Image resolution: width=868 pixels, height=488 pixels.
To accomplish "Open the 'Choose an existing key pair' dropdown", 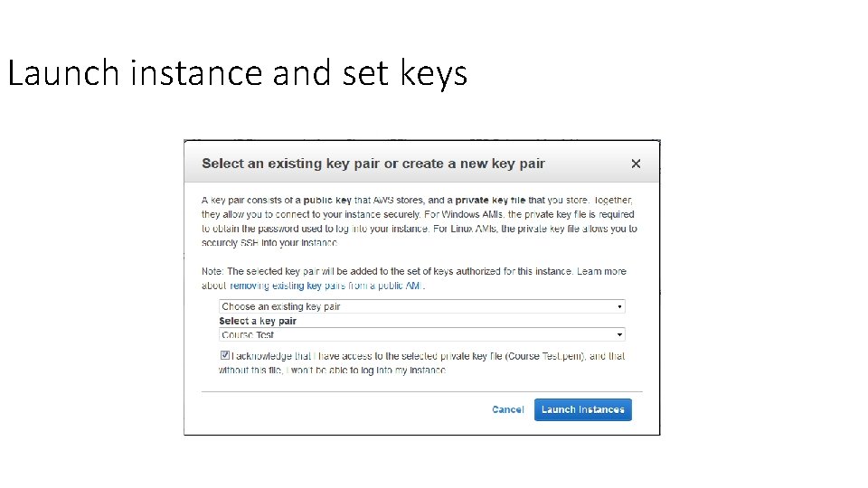I will coord(421,306).
